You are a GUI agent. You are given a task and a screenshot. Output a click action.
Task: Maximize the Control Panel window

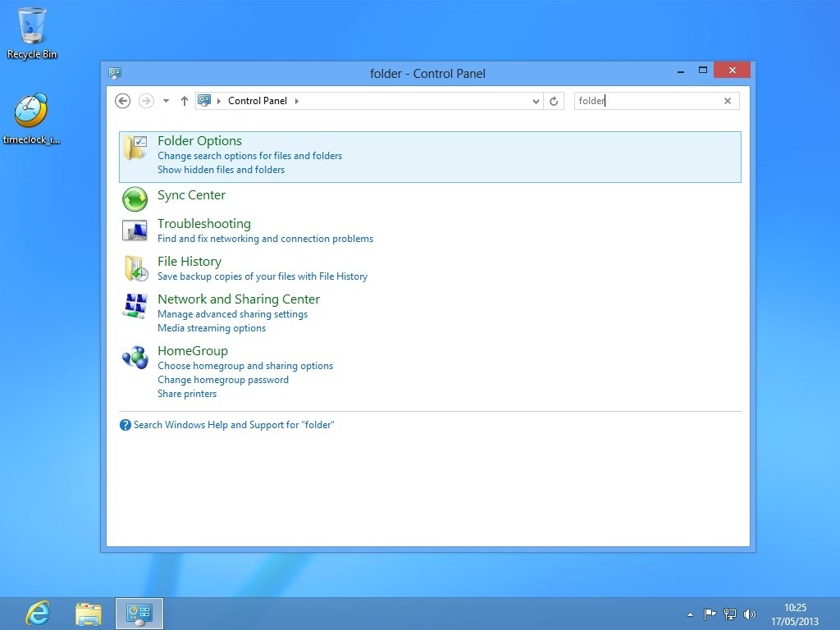click(703, 71)
